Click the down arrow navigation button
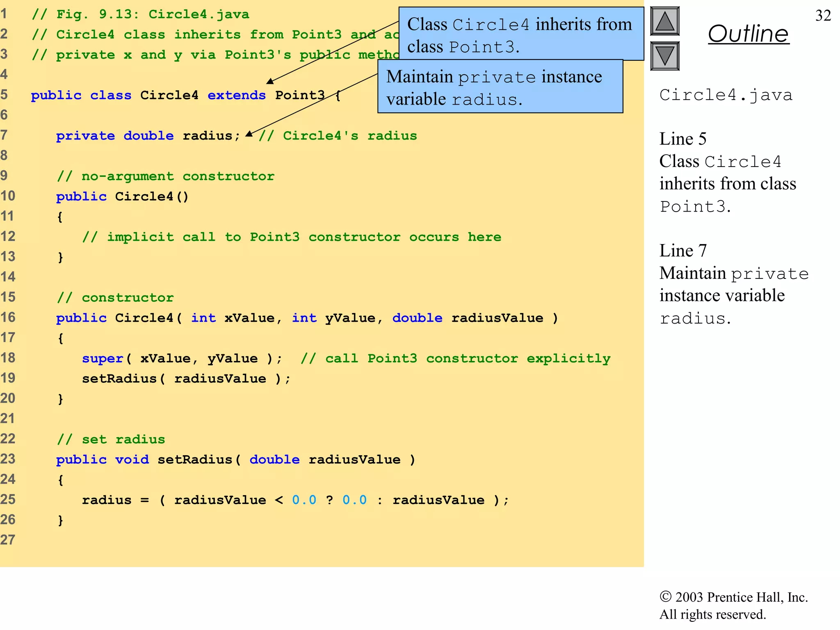The width and height of the screenshot is (840, 630). (x=664, y=56)
